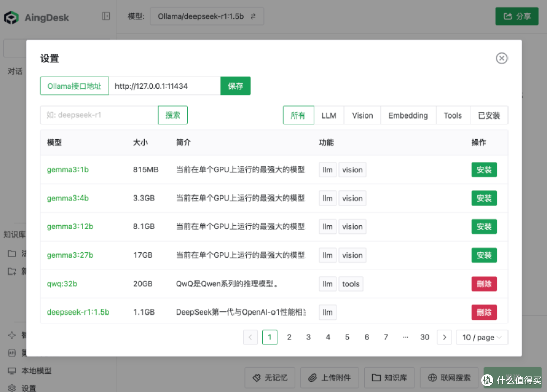Install the gemma3:1b model
The image size is (547, 392).
[x=484, y=170]
